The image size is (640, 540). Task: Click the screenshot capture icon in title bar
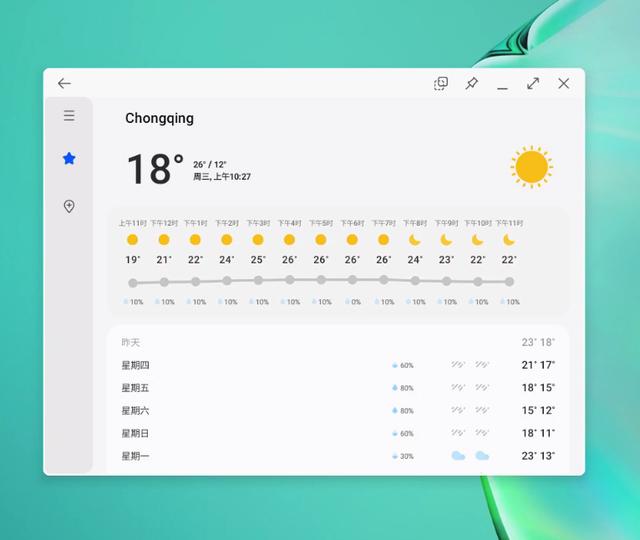[x=441, y=84]
